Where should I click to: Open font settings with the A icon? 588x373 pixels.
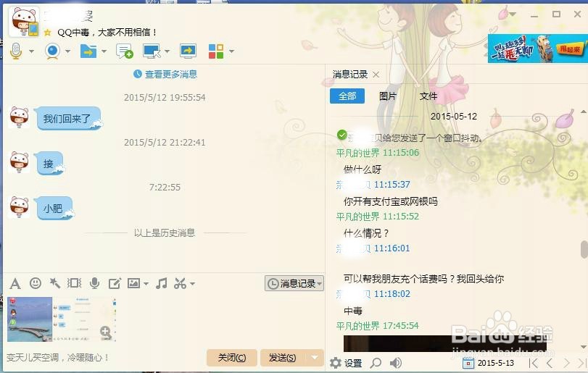tap(15, 283)
